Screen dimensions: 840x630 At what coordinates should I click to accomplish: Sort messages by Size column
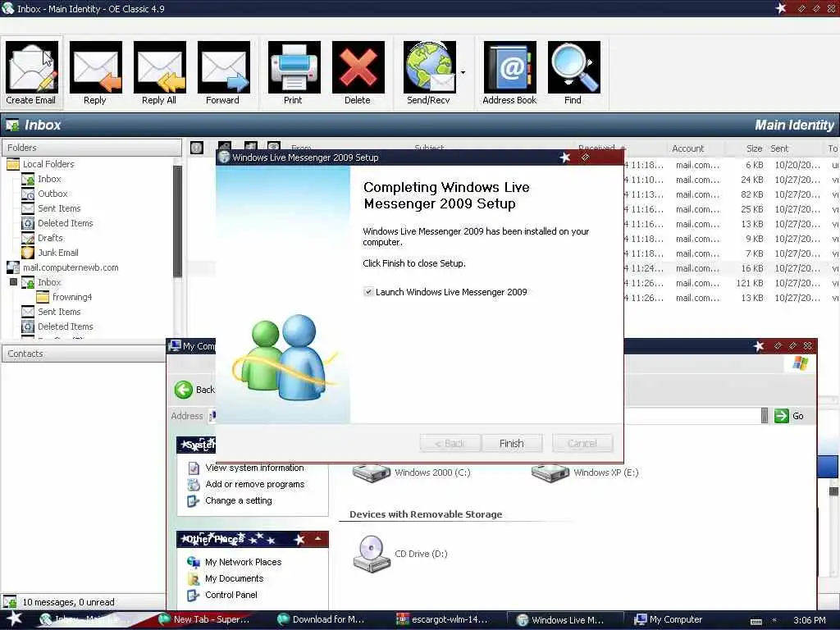[754, 148]
